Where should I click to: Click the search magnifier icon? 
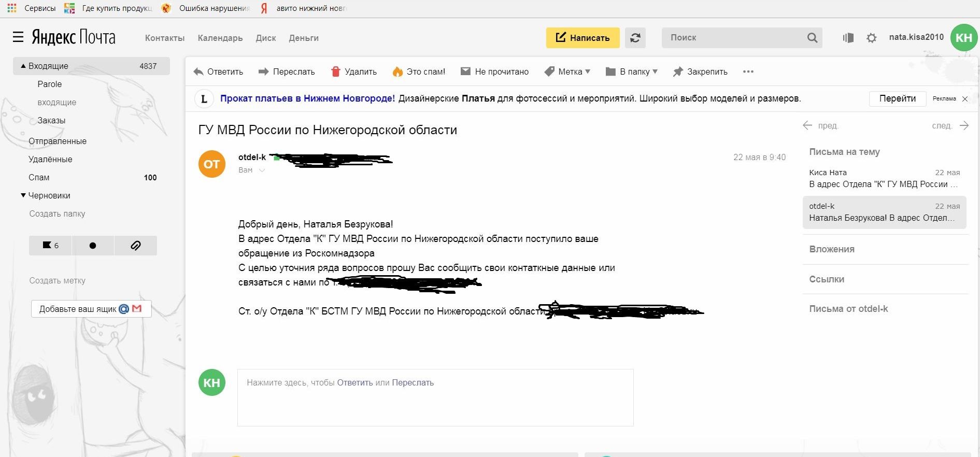[x=812, y=38]
